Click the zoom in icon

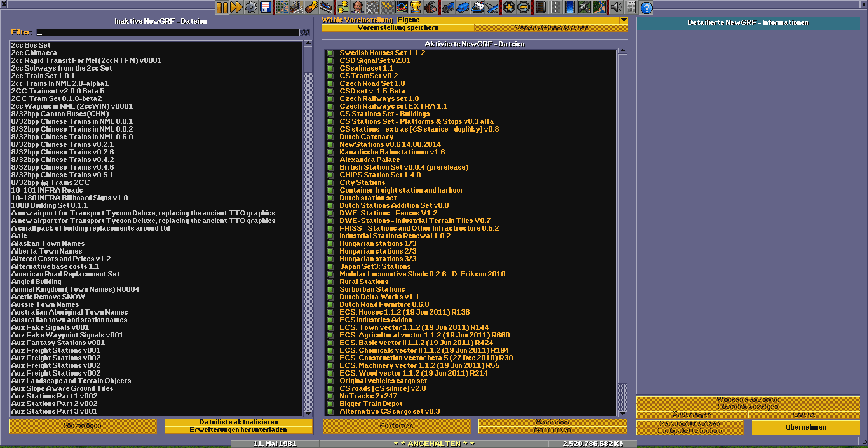508,7
